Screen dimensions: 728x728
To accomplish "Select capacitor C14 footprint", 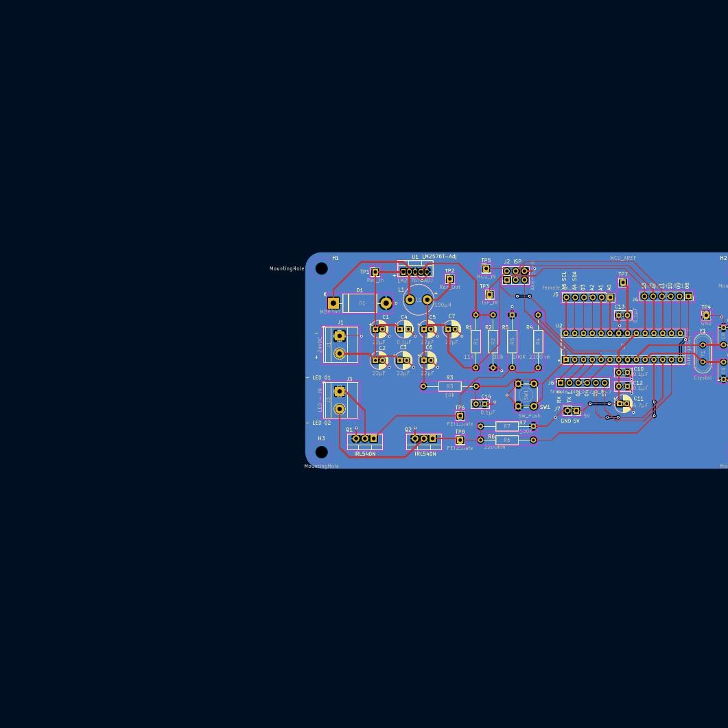I will coord(480,404).
